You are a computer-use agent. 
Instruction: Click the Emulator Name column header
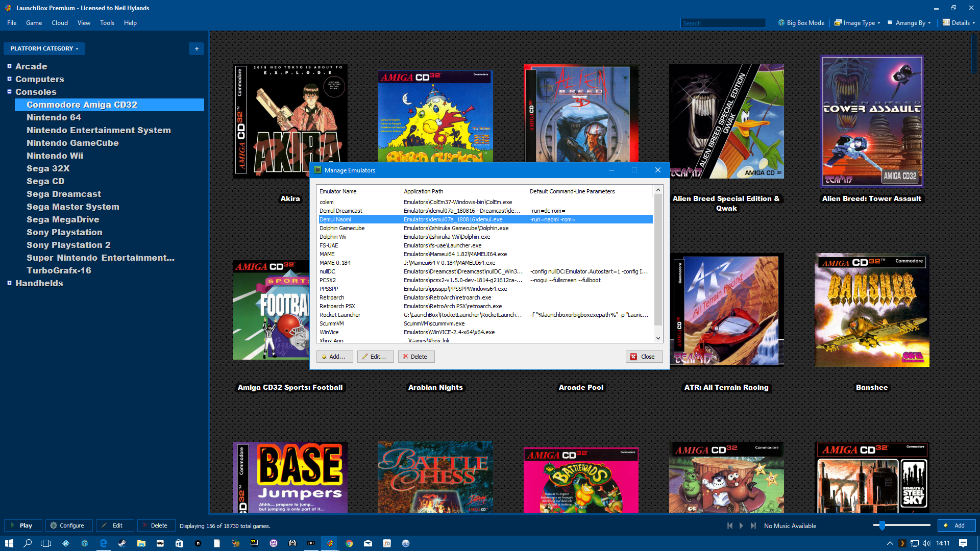(358, 191)
